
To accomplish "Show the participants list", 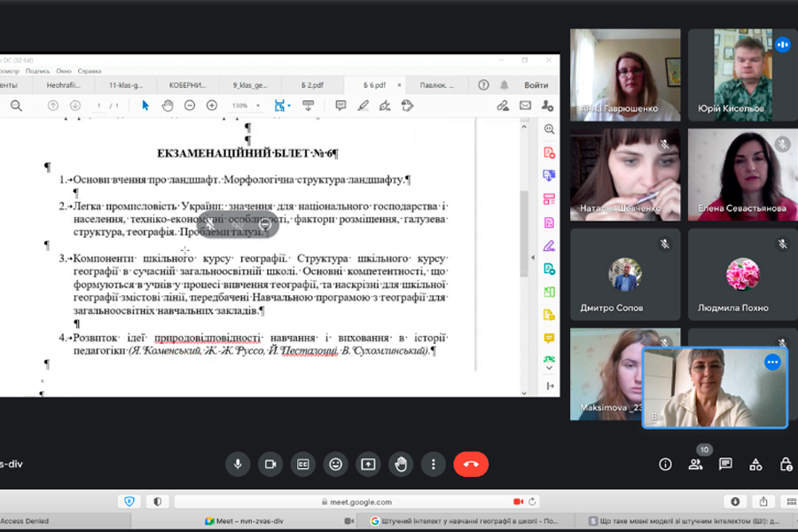I will pos(696,465).
